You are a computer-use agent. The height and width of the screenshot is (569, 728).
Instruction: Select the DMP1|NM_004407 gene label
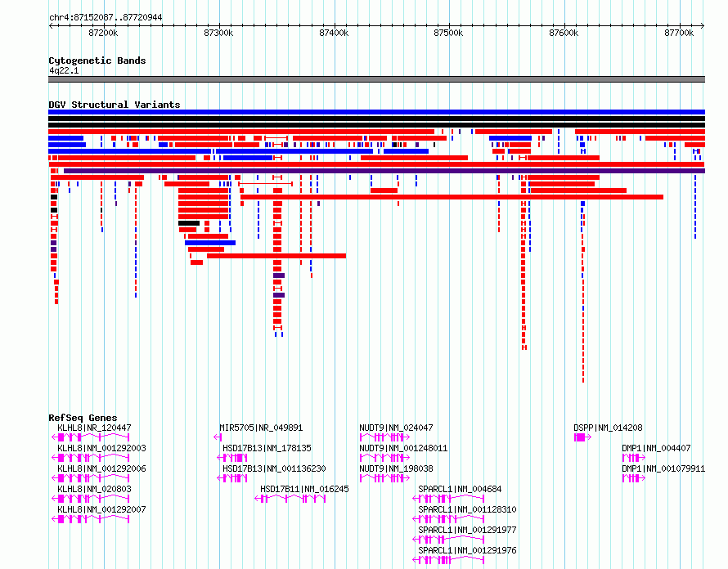click(x=656, y=448)
